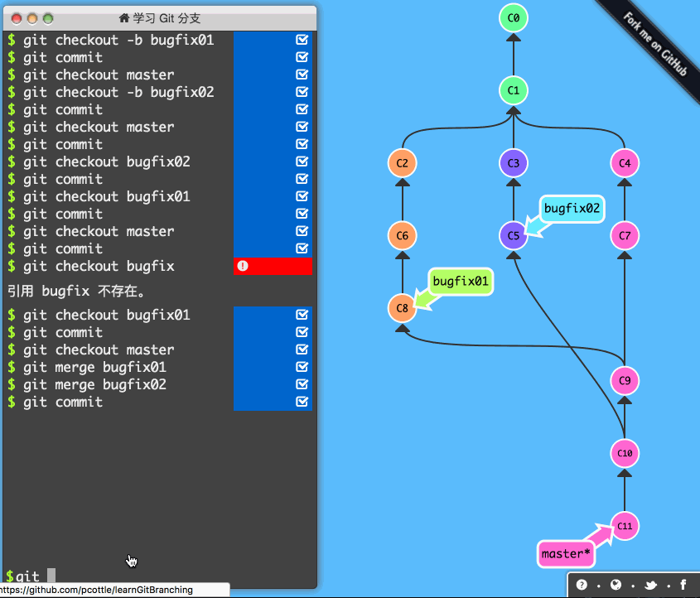Select commit node C6

pyautogui.click(x=403, y=235)
